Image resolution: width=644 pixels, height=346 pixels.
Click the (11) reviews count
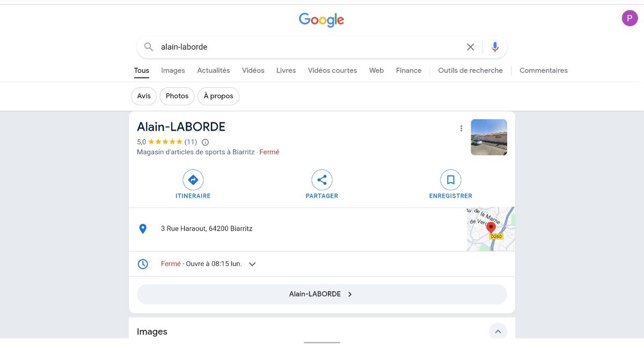pyautogui.click(x=191, y=142)
